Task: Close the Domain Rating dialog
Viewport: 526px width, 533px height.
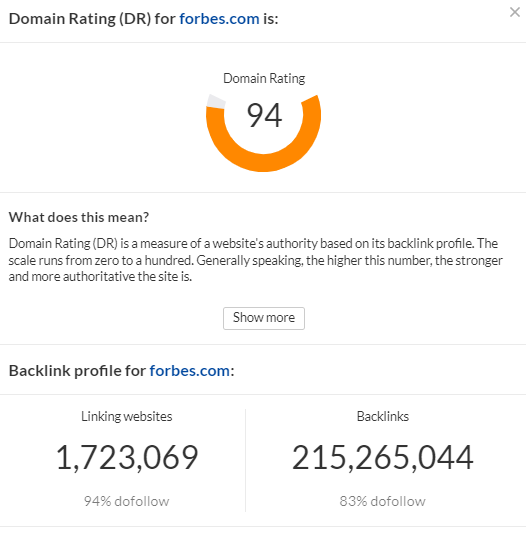Action: (x=514, y=12)
